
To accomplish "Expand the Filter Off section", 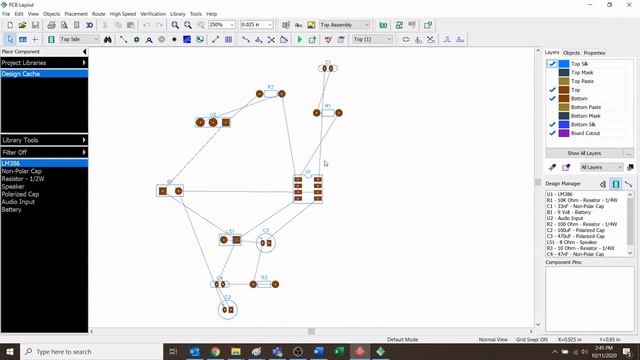I will point(44,152).
